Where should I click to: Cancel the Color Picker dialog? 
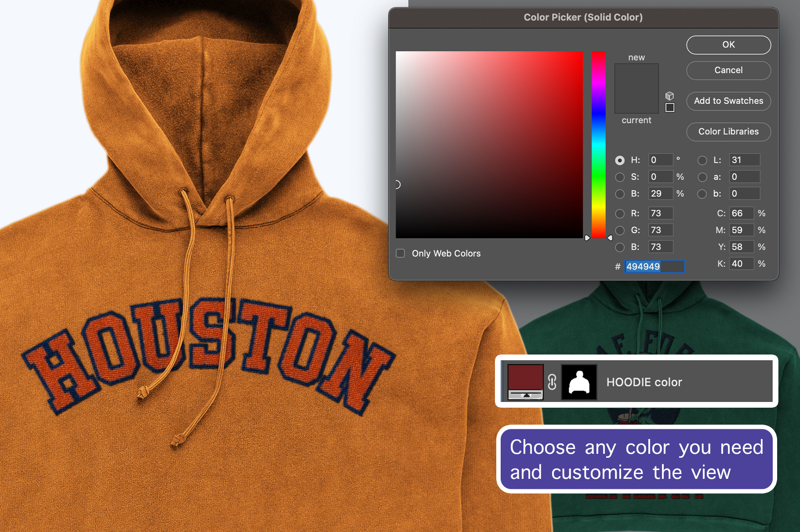[x=728, y=70]
